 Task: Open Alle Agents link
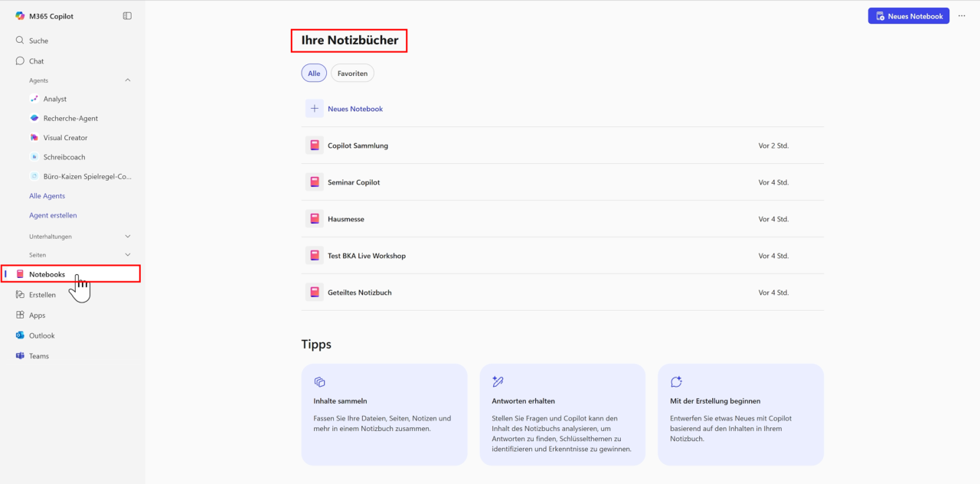coord(47,195)
